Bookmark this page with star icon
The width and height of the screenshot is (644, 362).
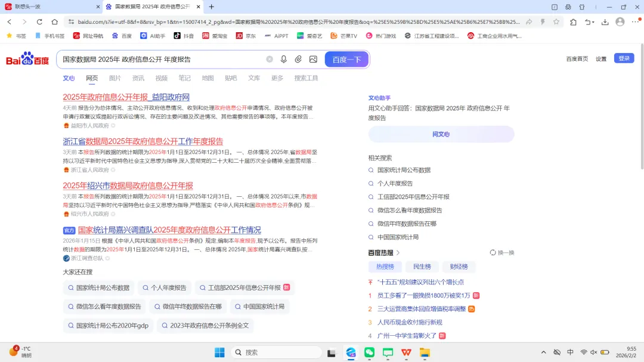pyautogui.click(x=556, y=22)
